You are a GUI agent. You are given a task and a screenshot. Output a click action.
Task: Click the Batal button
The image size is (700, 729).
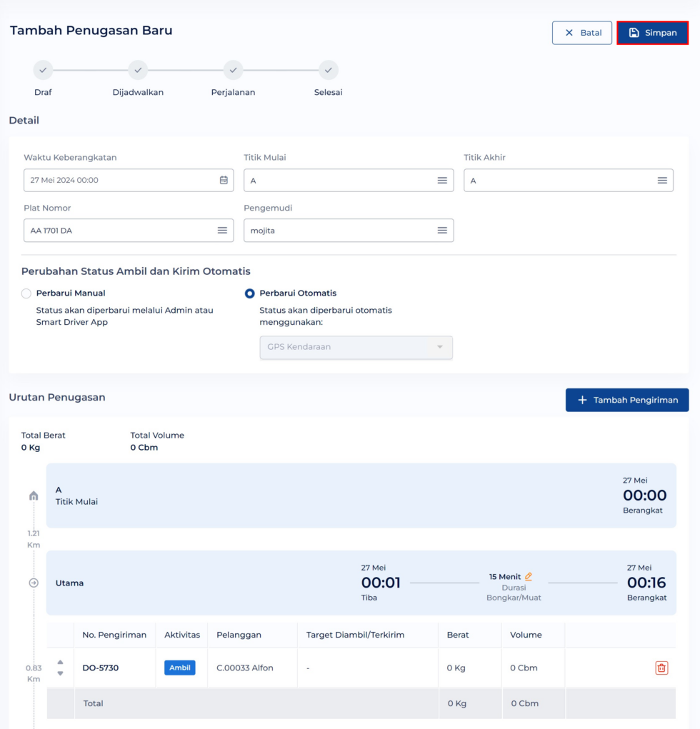coord(581,33)
